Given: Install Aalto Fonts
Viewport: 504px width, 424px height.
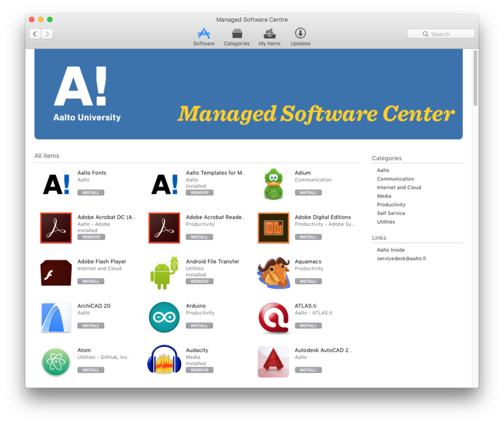Looking at the screenshot, I should 91,193.
